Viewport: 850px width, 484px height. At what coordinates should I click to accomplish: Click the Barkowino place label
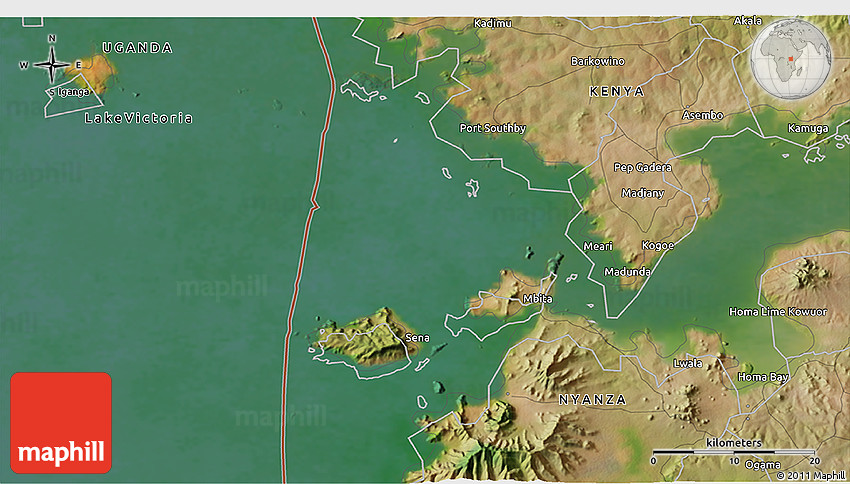click(x=597, y=61)
